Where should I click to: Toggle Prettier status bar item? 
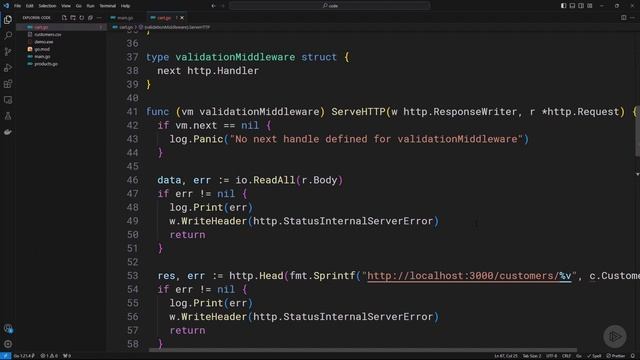pyautogui.click(x=616, y=356)
